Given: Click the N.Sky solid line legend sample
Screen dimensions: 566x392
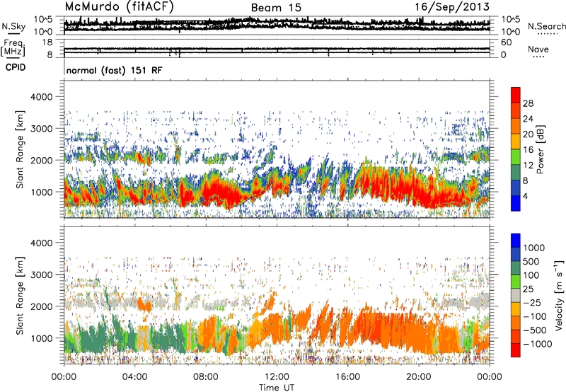Looking at the screenshot, I should (x=13, y=33).
